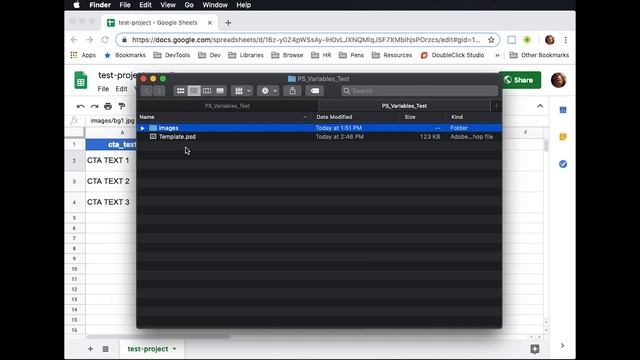Image resolution: width=640 pixels, height=360 pixels.
Task: Sort by Date Modified column header
Action: (334, 117)
